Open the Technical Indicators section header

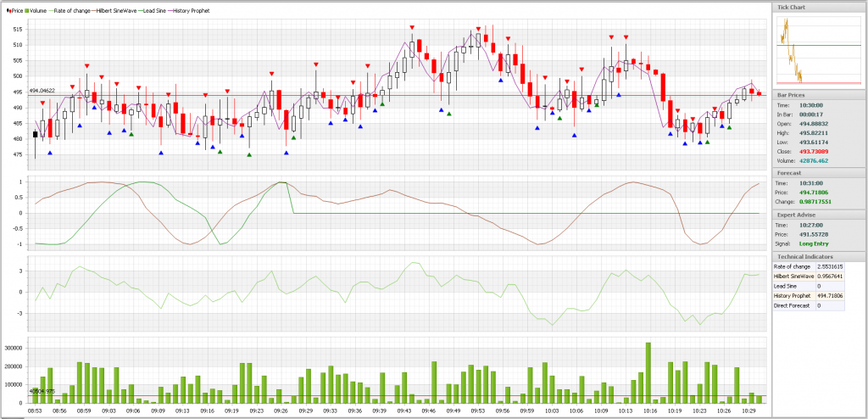point(820,256)
